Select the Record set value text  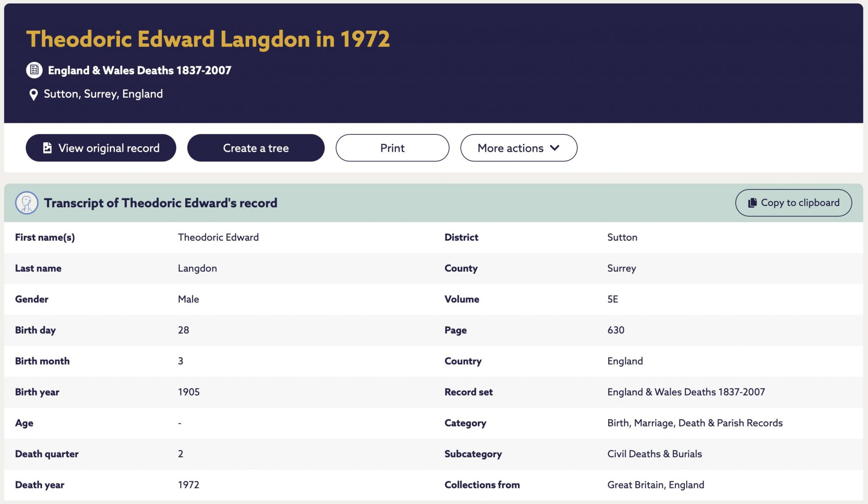[686, 392]
